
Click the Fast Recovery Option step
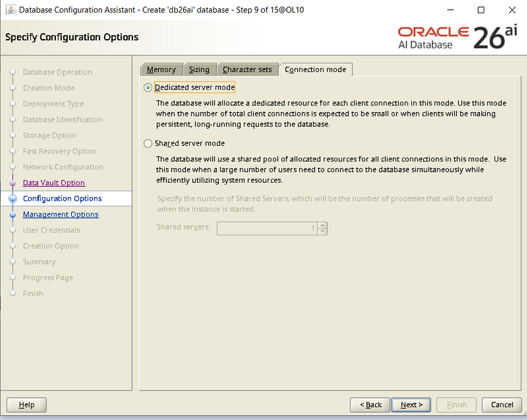[x=60, y=151]
